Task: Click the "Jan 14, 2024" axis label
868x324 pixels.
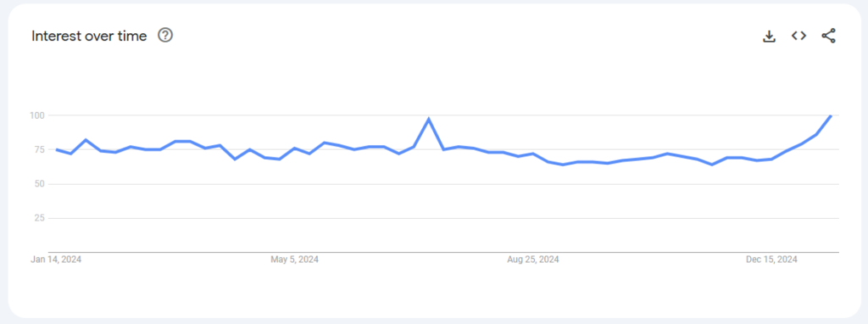Action: coord(56,260)
